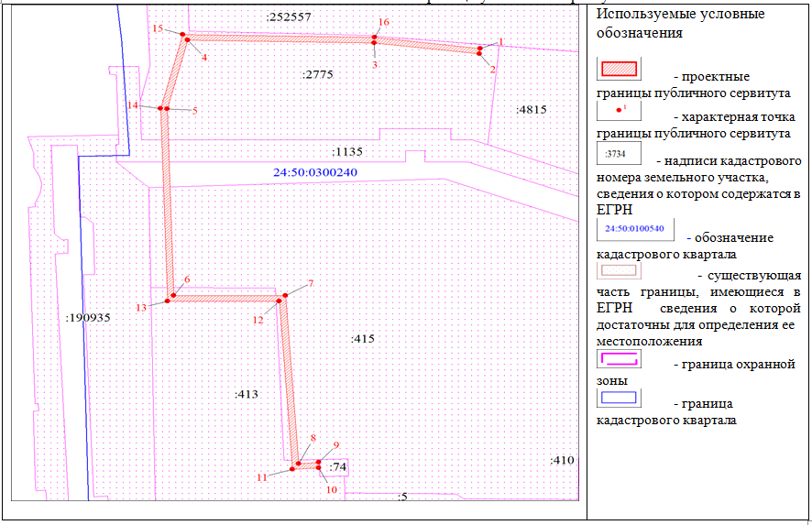Click parcel label :74
Viewport: 812px width, 525px height.
pos(337,466)
